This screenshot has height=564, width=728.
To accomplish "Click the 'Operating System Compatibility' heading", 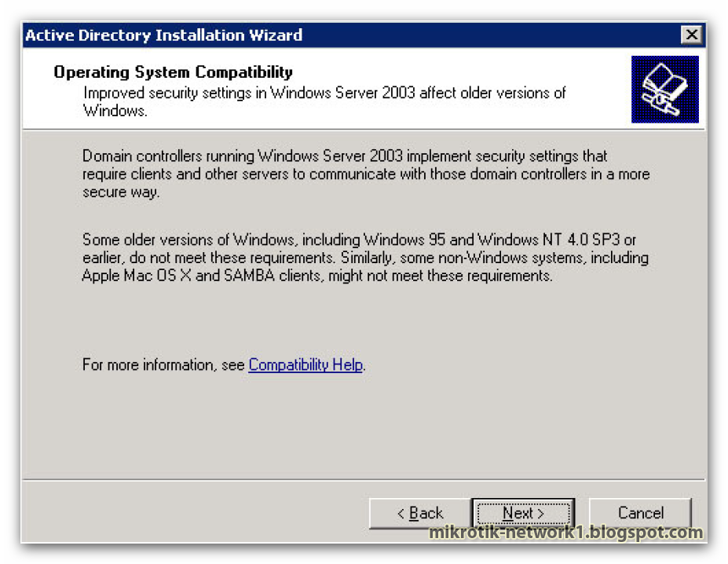I will pos(174,72).
